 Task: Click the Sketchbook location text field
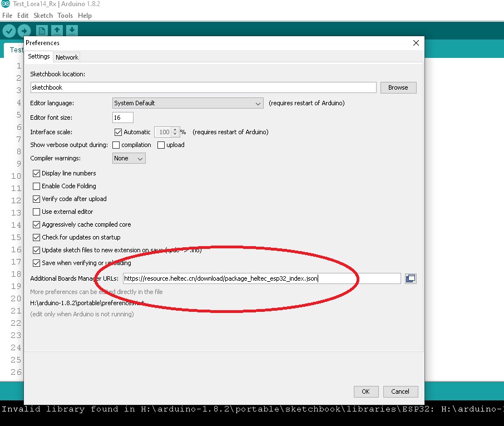pos(204,87)
